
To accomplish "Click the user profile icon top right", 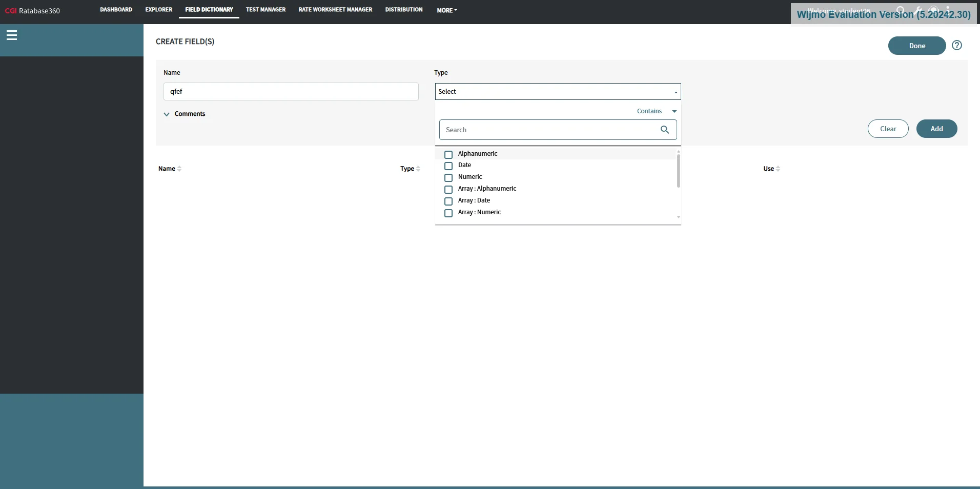I will pos(948,10).
